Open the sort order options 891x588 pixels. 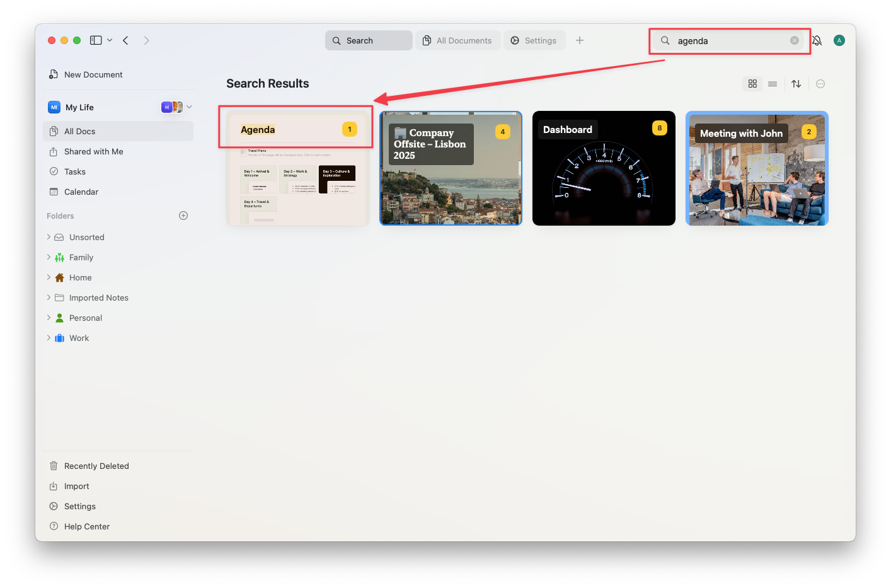click(x=796, y=84)
